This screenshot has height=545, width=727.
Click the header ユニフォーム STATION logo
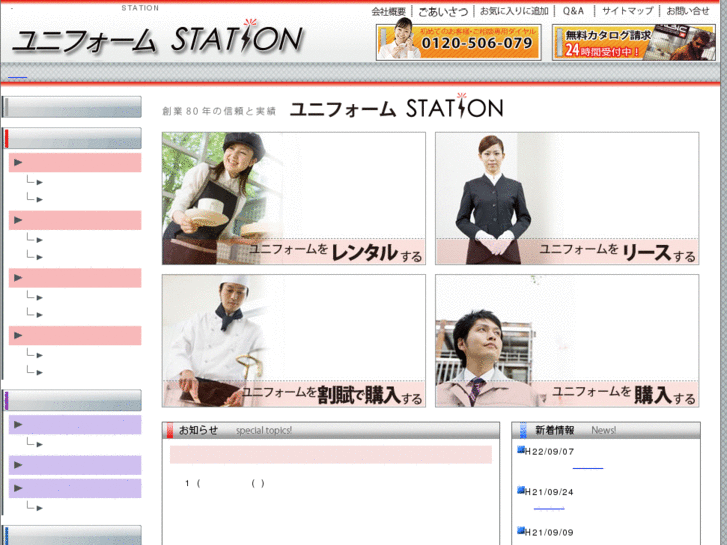(x=158, y=39)
